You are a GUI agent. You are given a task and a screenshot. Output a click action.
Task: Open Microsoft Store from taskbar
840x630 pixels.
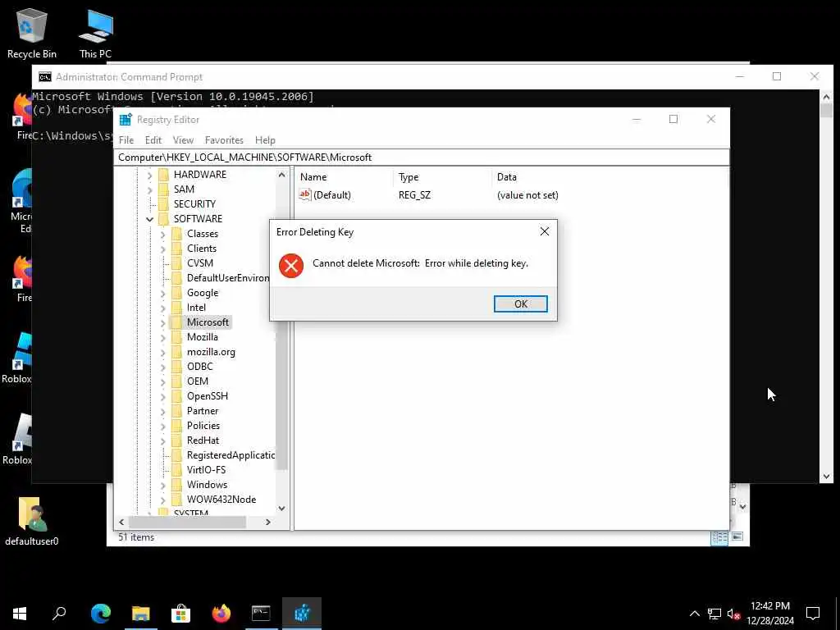(180, 613)
